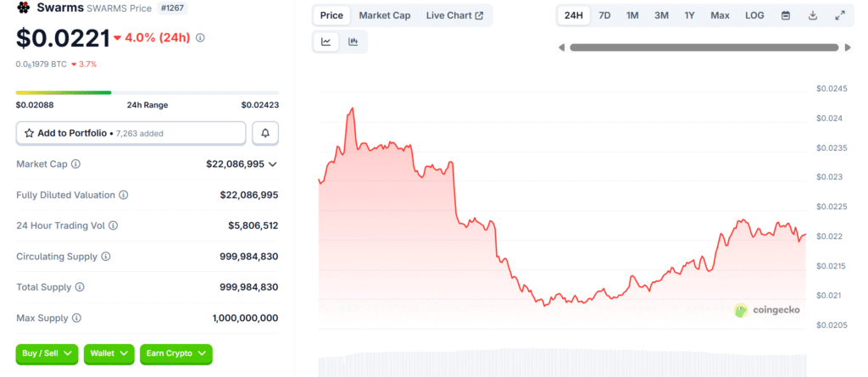Open the Live Chart tab
This screenshot has height=377, width=868.
(454, 15)
